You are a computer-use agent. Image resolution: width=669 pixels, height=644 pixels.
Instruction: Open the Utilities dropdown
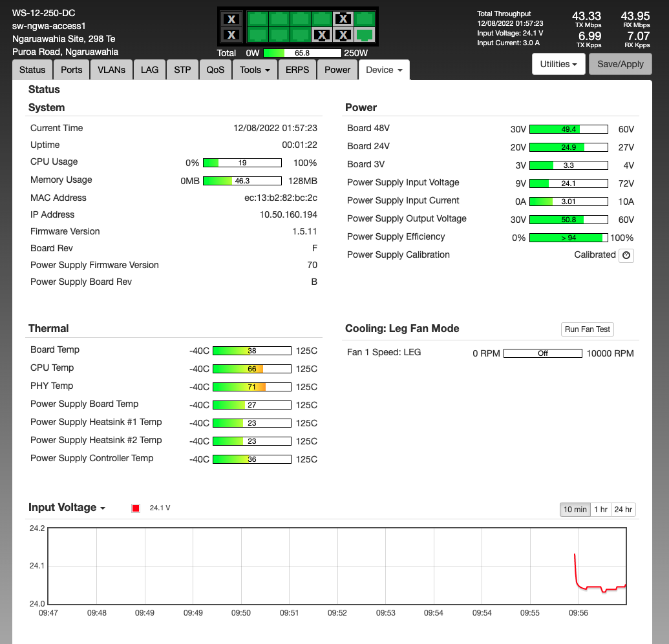558,64
